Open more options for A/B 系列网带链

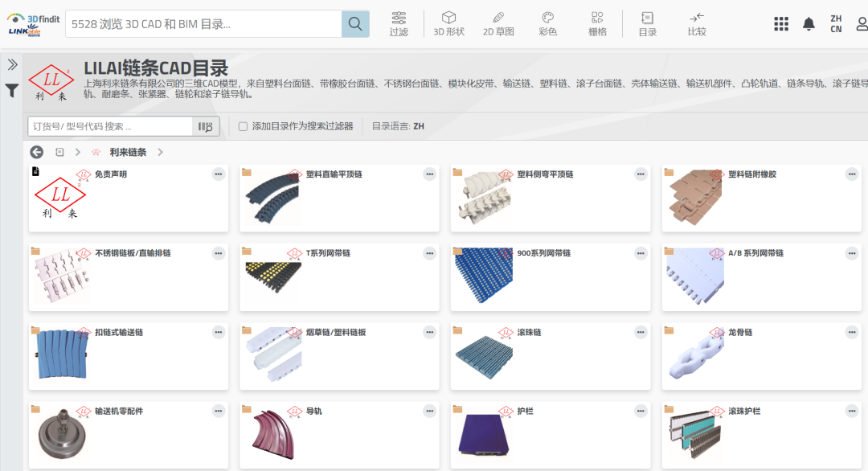point(852,253)
